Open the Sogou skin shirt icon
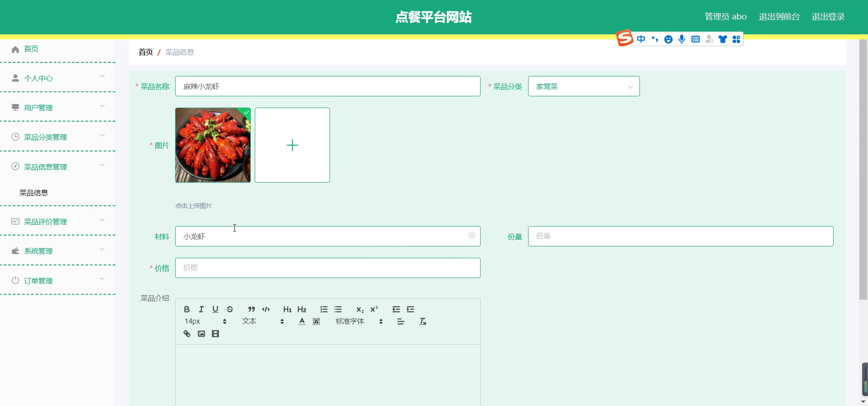868x406 pixels. coord(723,39)
